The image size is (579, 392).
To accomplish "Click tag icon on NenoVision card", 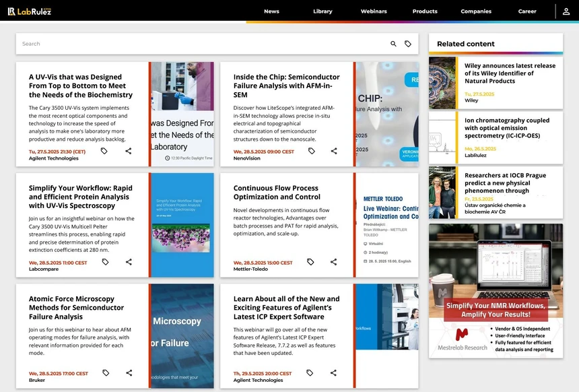I will [311, 151].
